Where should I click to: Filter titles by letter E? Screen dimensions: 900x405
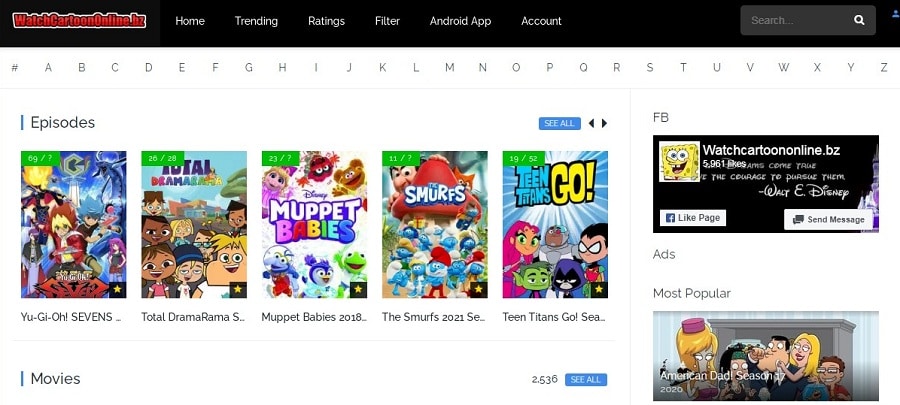pos(182,68)
